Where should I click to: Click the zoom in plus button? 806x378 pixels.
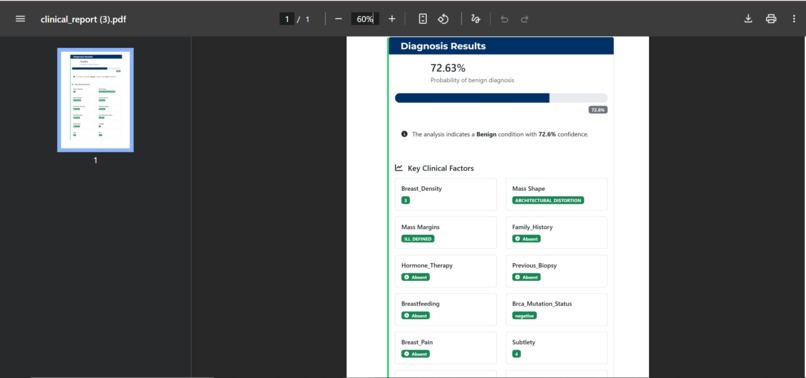point(392,19)
